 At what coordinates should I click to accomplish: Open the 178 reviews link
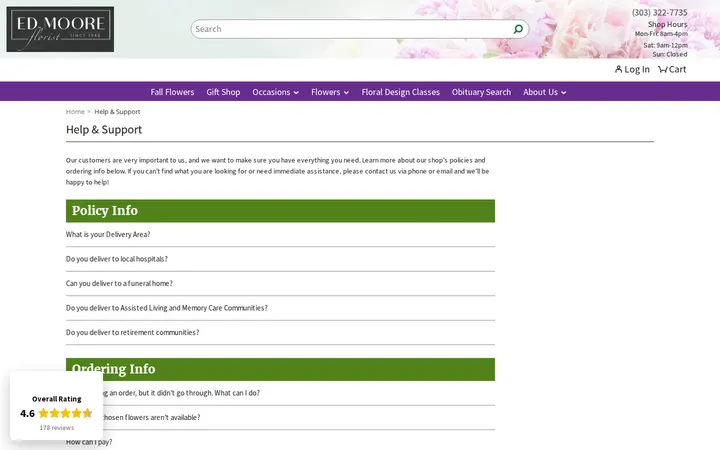tap(56, 428)
